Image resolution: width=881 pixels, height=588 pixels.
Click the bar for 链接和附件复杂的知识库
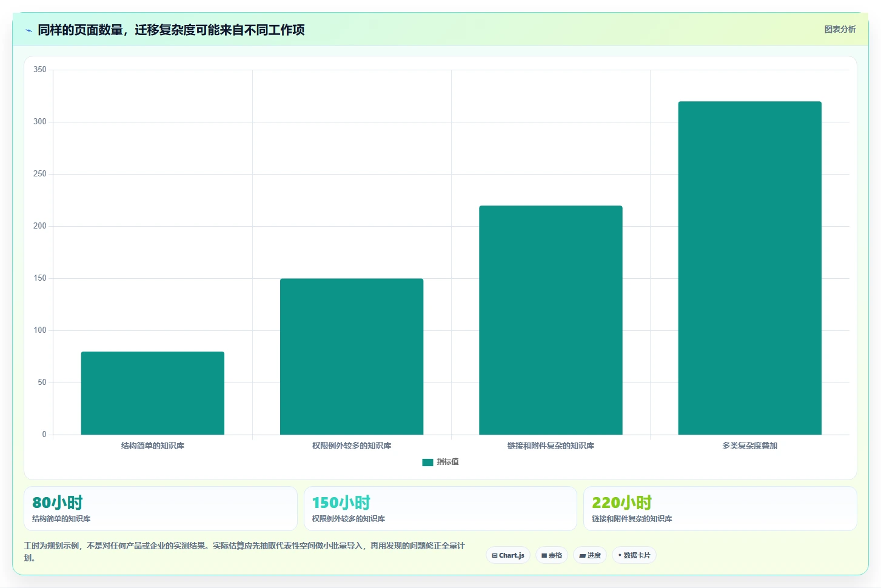coord(551,320)
